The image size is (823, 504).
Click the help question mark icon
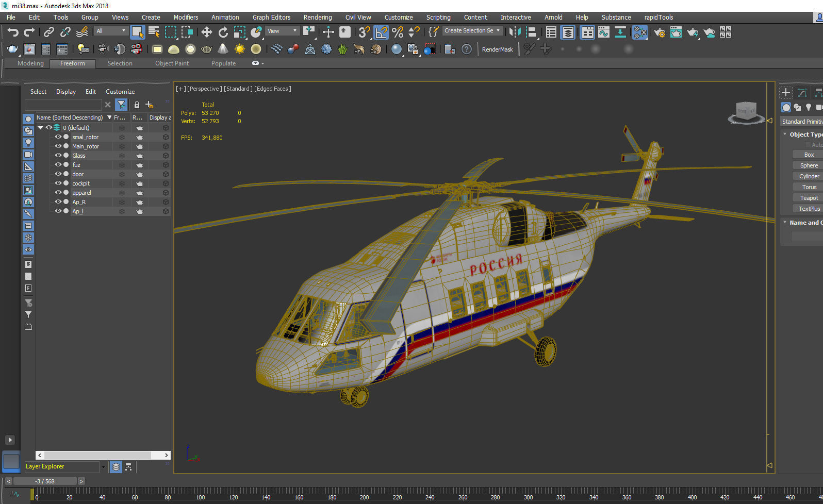pos(466,49)
